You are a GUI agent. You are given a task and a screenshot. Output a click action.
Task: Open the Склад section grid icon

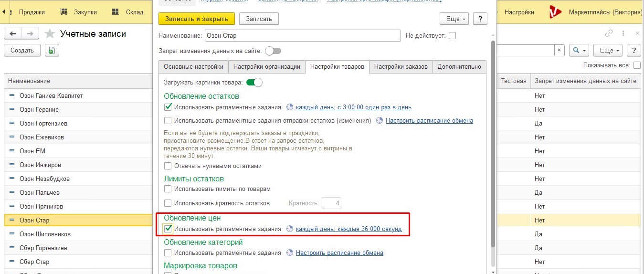click(x=116, y=12)
